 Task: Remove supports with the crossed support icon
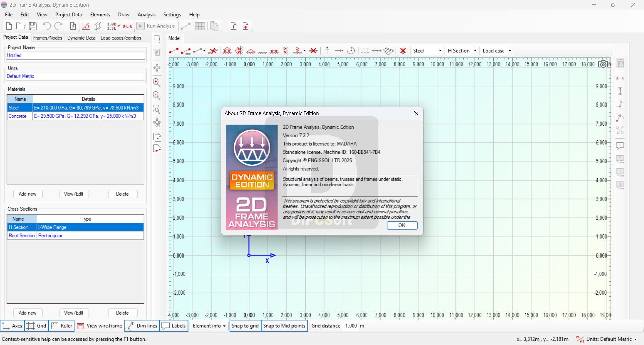coord(313,51)
